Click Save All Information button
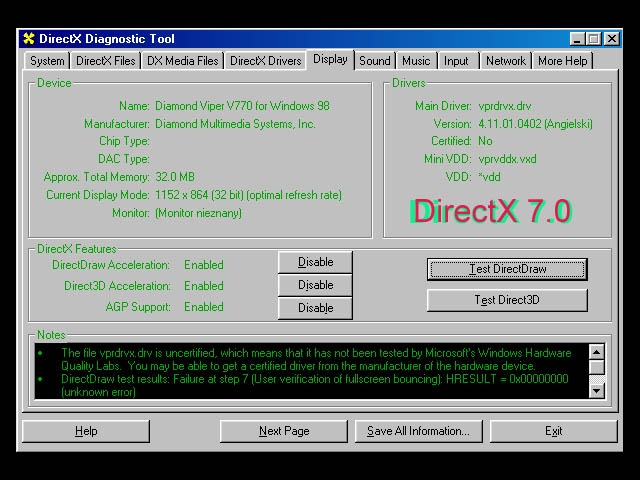Image resolution: width=640 pixels, height=480 pixels. (418, 431)
